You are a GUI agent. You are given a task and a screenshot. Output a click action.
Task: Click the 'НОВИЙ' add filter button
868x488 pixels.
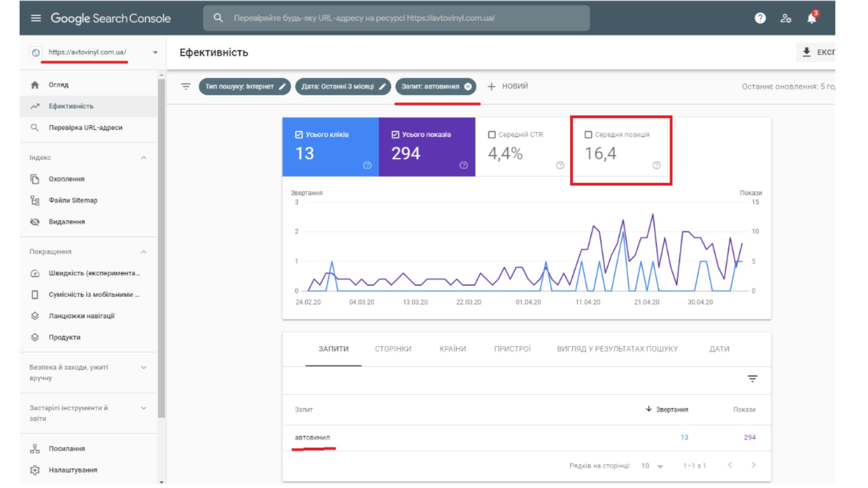coord(508,86)
